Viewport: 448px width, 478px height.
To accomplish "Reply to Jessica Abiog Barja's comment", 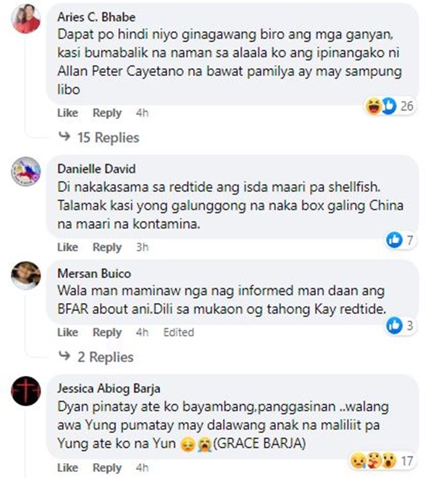I will pos(107,468).
